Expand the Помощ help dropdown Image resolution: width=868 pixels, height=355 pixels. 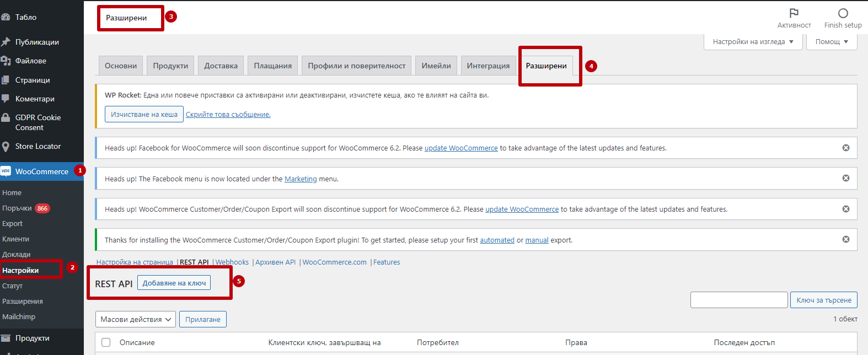click(832, 41)
